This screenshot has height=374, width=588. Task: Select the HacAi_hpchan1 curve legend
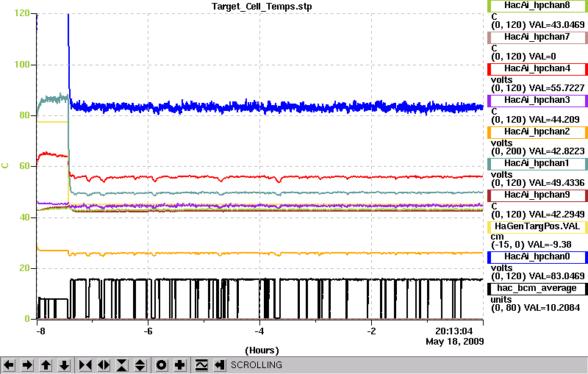(x=537, y=164)
